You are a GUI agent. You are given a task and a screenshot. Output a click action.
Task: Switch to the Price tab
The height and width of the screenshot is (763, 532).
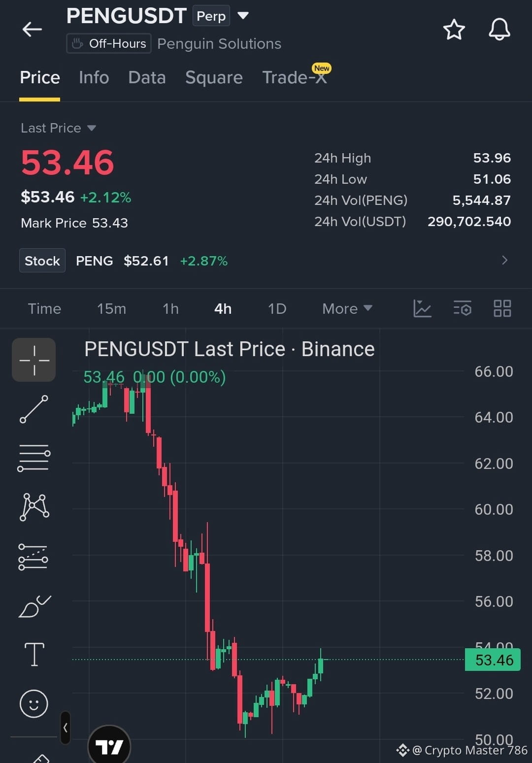tap(40, 78)
